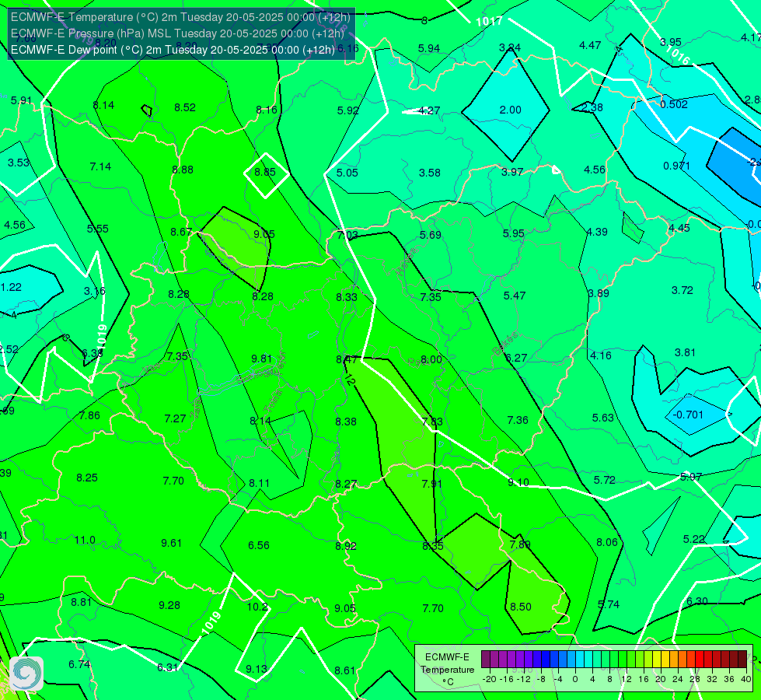
Task: Click the dew point value 5.22
Action: point(693,539)
